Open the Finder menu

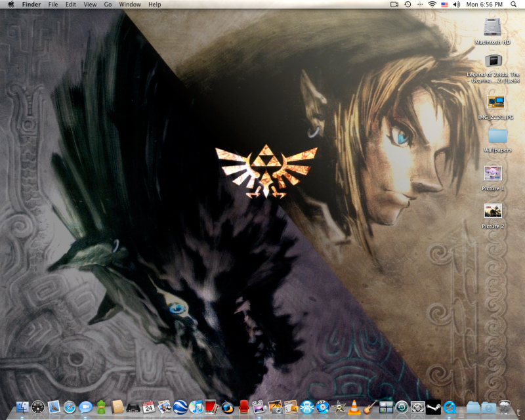coord(31,5)
